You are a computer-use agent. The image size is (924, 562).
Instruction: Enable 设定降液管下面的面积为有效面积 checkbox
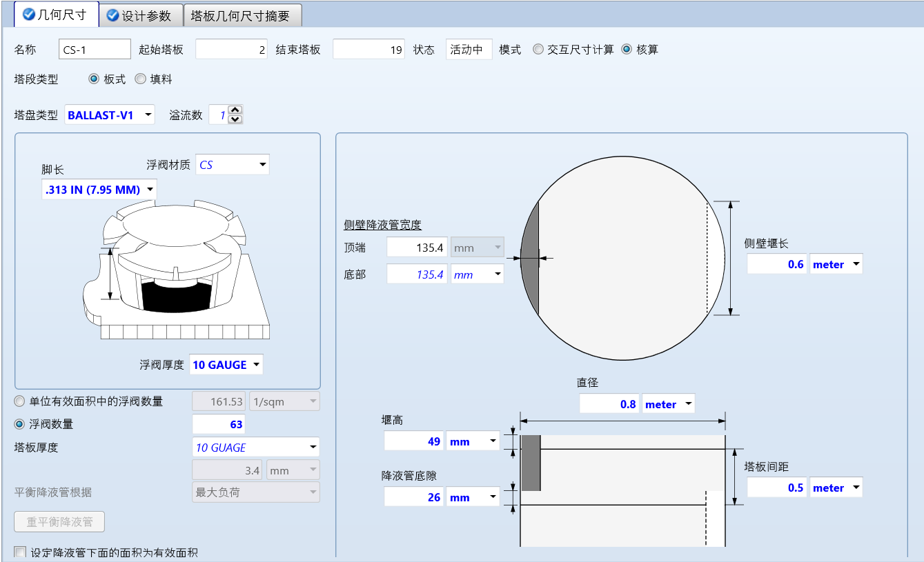click(x=20, y=552)
